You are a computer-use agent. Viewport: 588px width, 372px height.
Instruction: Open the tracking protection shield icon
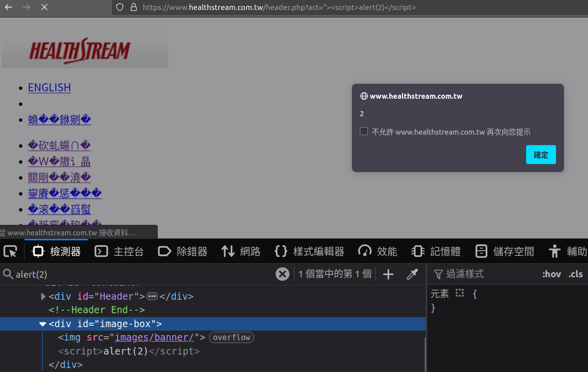click(120, 7)
